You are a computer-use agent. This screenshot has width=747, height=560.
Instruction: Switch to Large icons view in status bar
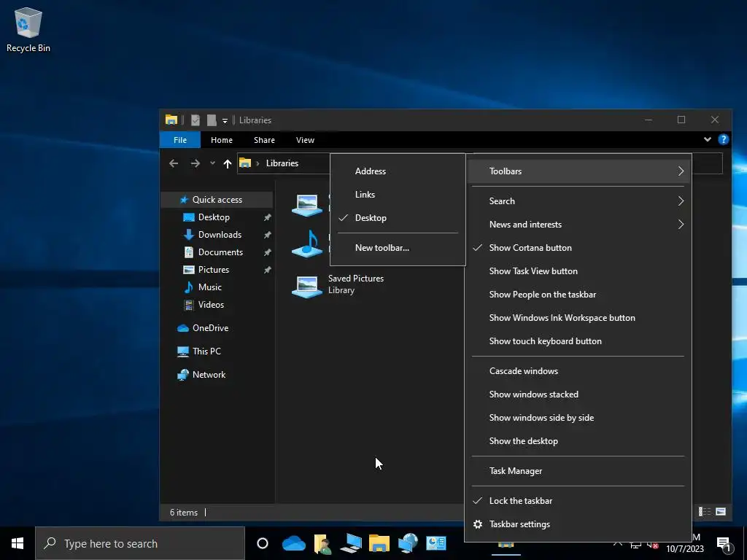point(721,511)
